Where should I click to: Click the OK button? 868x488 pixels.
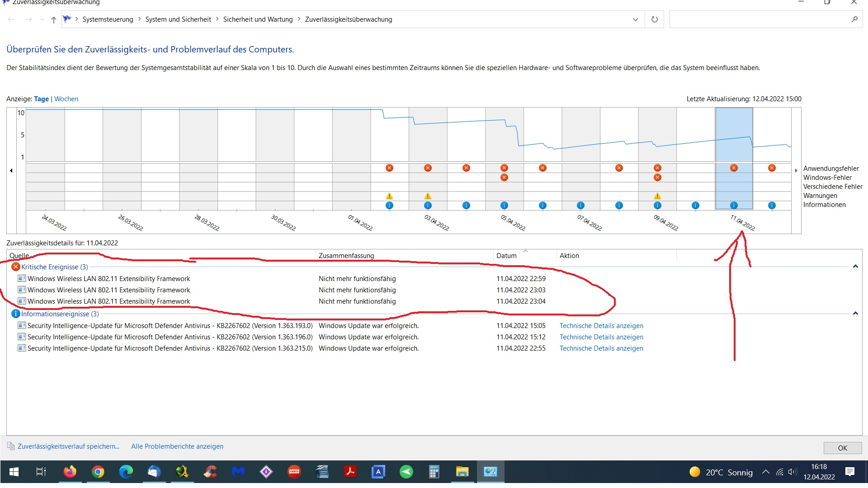(842, 448)
